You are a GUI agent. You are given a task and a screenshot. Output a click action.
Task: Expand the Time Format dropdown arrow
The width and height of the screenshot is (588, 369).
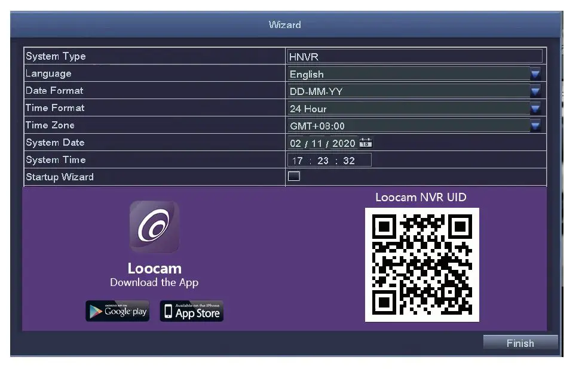tap(535, 108)
